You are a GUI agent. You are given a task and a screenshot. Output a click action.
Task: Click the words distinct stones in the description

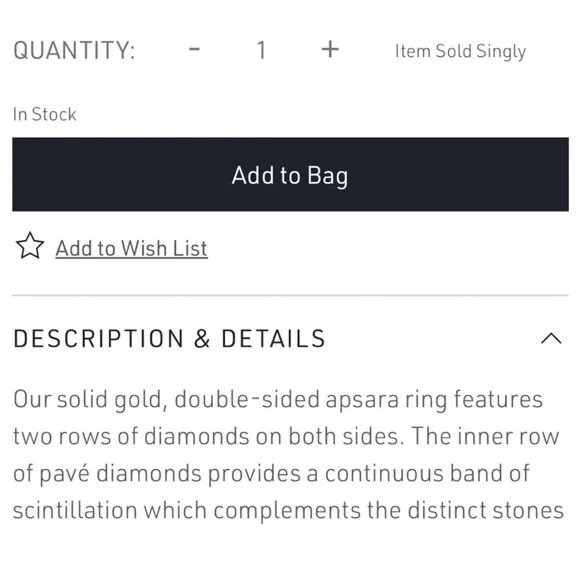tap(486, 510)
